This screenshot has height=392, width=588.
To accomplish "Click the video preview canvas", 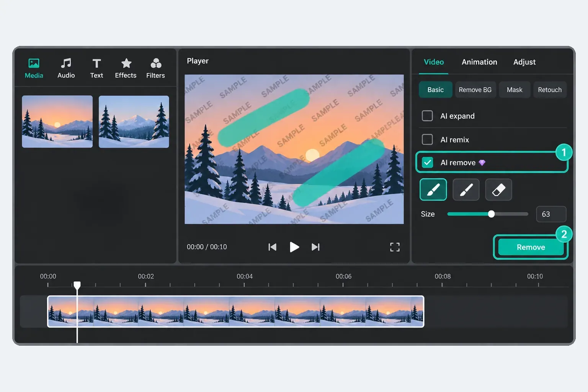I will (294, 149).
